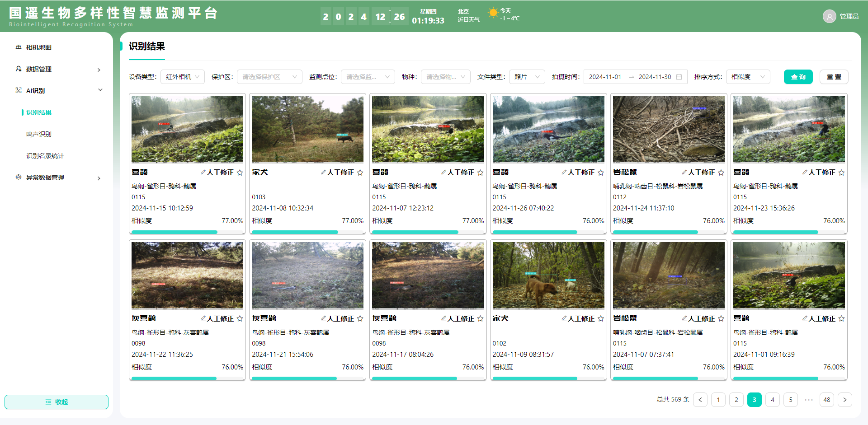
Task: Click similarity bar of card 2024-11-15 10:12:59
Action: pos(187,232)
